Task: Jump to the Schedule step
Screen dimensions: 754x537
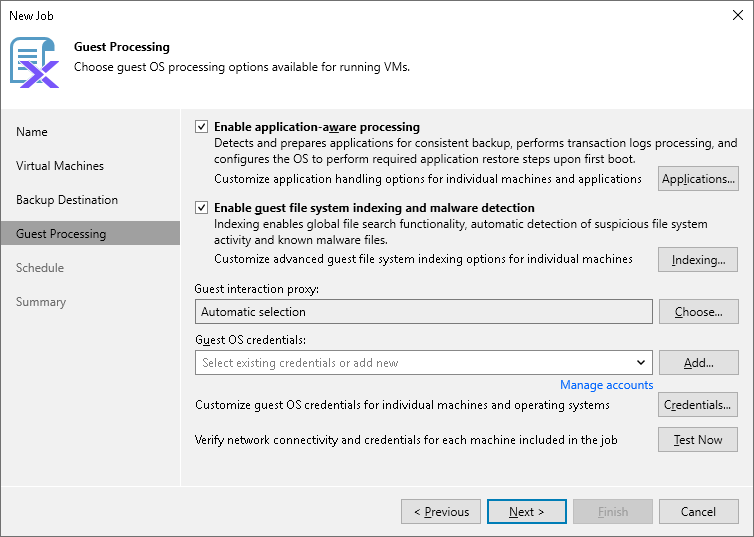Action: click(40, 268)
